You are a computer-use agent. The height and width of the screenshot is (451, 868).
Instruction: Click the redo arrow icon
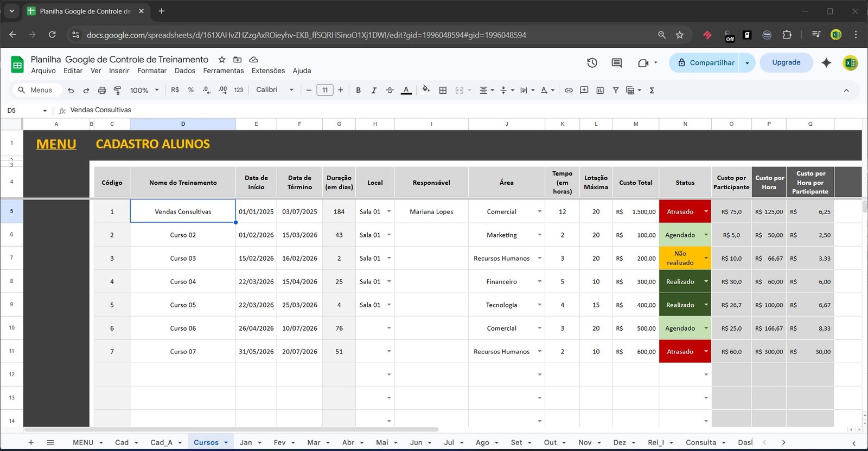[86, 91]
